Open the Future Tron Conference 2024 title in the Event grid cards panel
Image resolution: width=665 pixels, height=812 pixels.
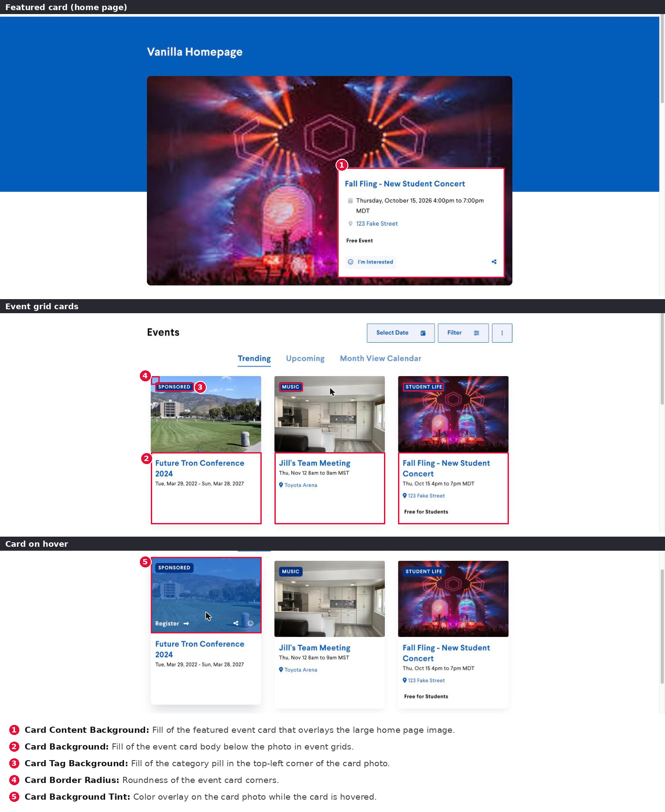(199, 468)
